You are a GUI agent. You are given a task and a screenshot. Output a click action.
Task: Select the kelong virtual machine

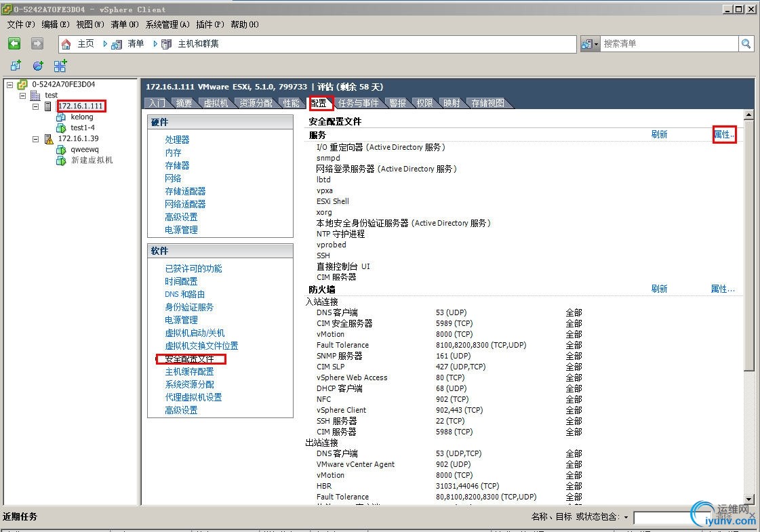coord(81,117)
